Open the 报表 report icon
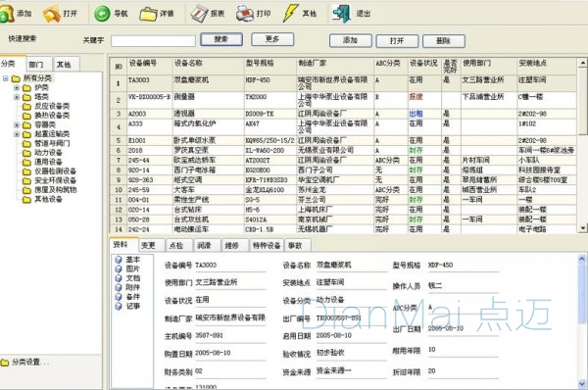 [199, 14]
